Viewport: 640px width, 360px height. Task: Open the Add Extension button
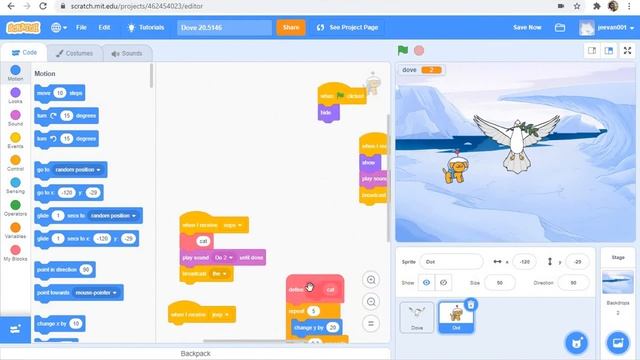(15, 329)
